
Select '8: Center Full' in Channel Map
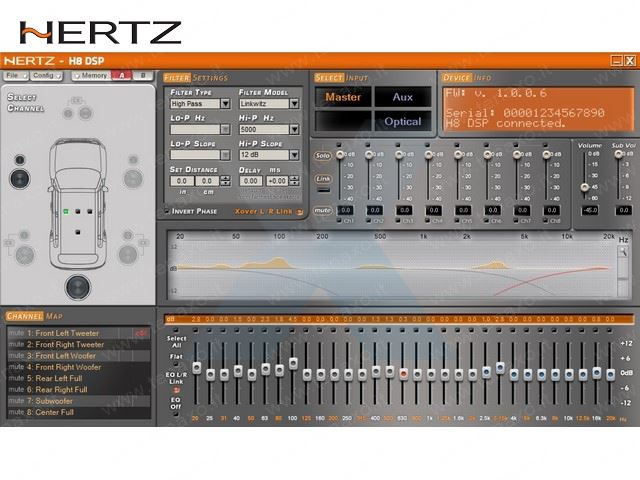(79, 412)
